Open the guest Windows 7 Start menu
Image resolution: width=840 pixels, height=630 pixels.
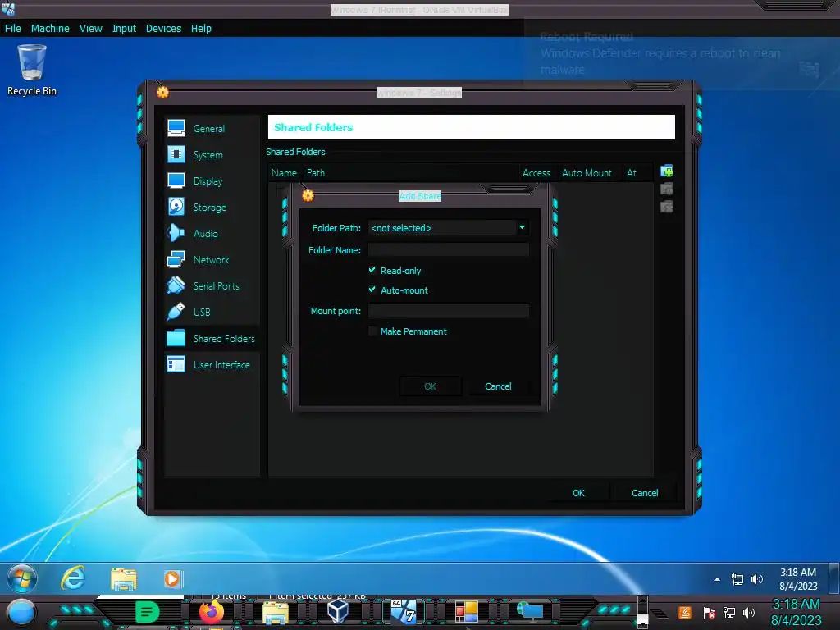point(22,578)
